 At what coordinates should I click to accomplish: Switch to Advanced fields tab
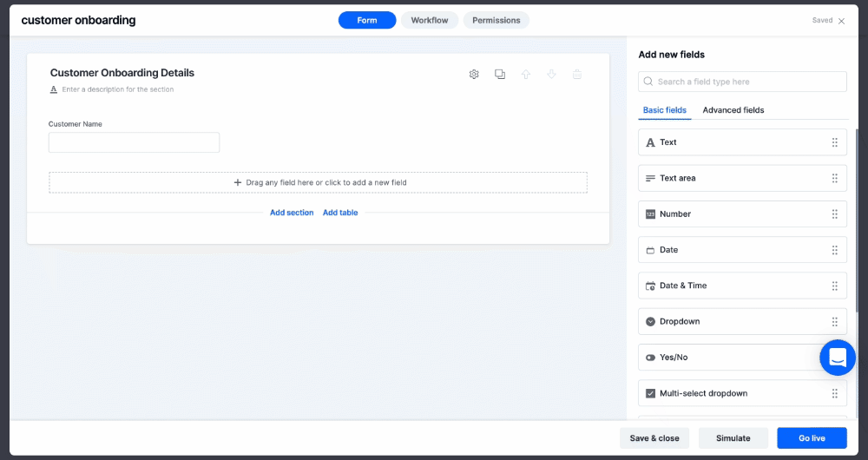coord(733,110)
